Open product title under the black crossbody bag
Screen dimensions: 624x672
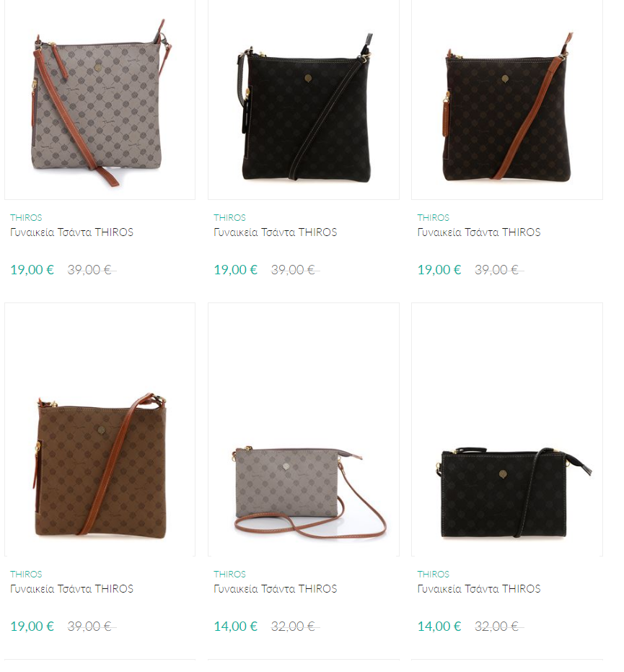[276, 232]
